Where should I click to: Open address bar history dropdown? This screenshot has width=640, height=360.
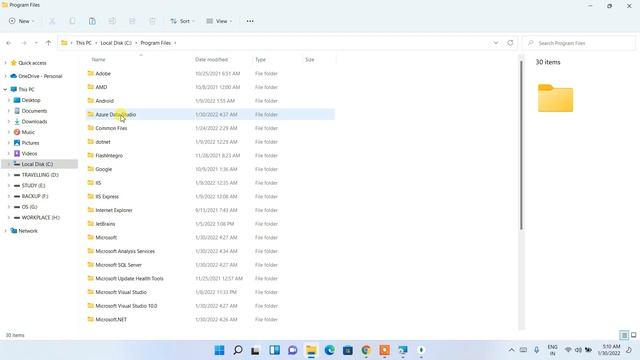point(496,43)
